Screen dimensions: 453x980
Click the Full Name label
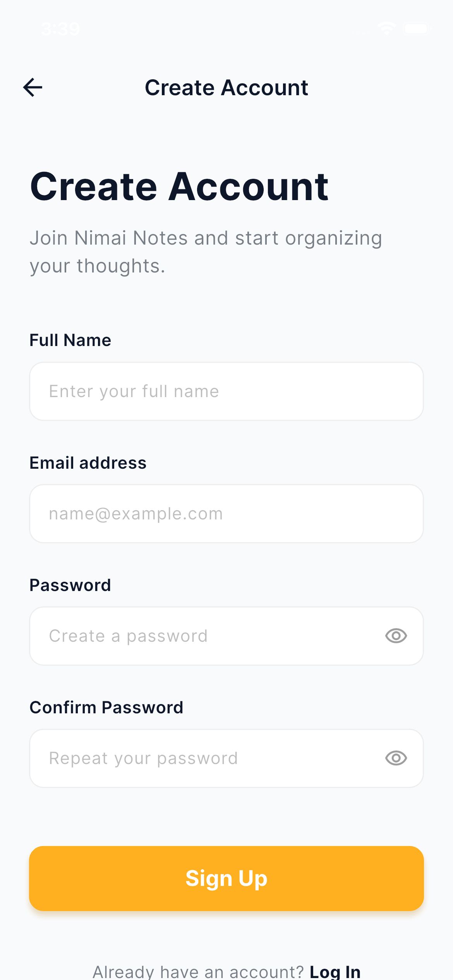pos(70,340)
